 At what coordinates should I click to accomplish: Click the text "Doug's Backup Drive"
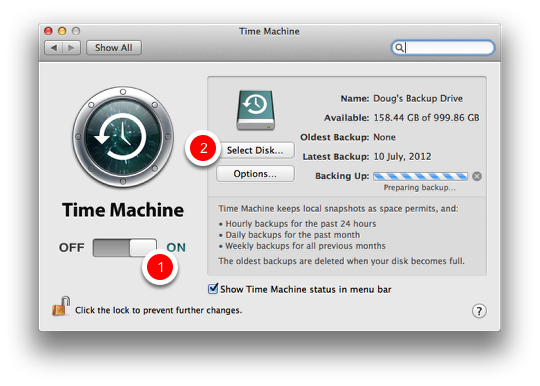418,99
